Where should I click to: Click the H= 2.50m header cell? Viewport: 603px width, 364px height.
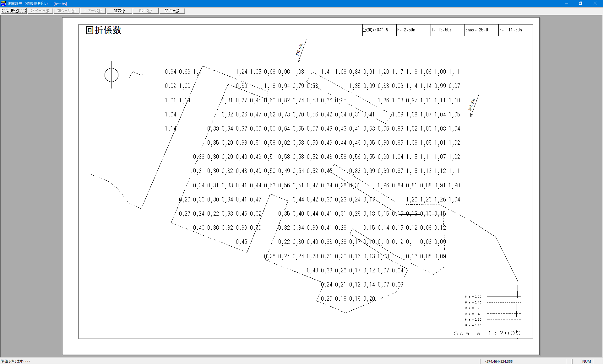413,30
